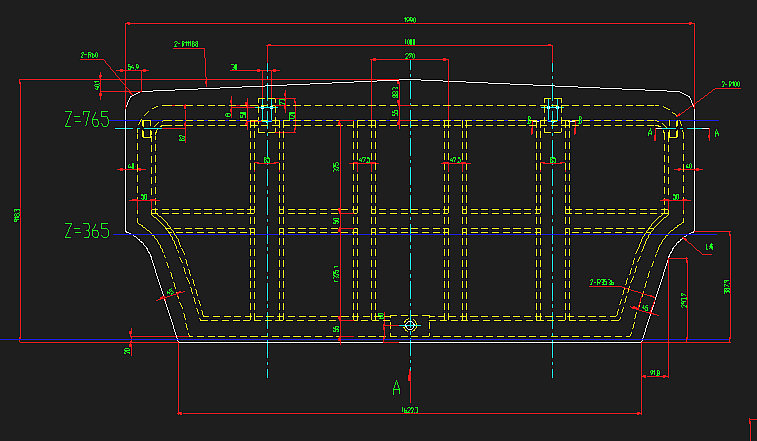The image size is (757, 441).
Task: Select the yellow square notch at upper-left inner corner
Action: pyautogui.click(x=147, y=127)
